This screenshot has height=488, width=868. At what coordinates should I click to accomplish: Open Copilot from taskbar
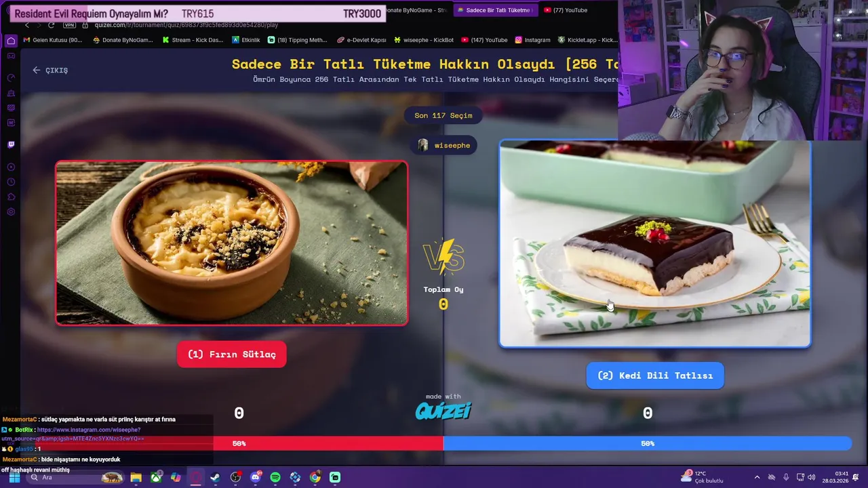(x=176, y=477)
